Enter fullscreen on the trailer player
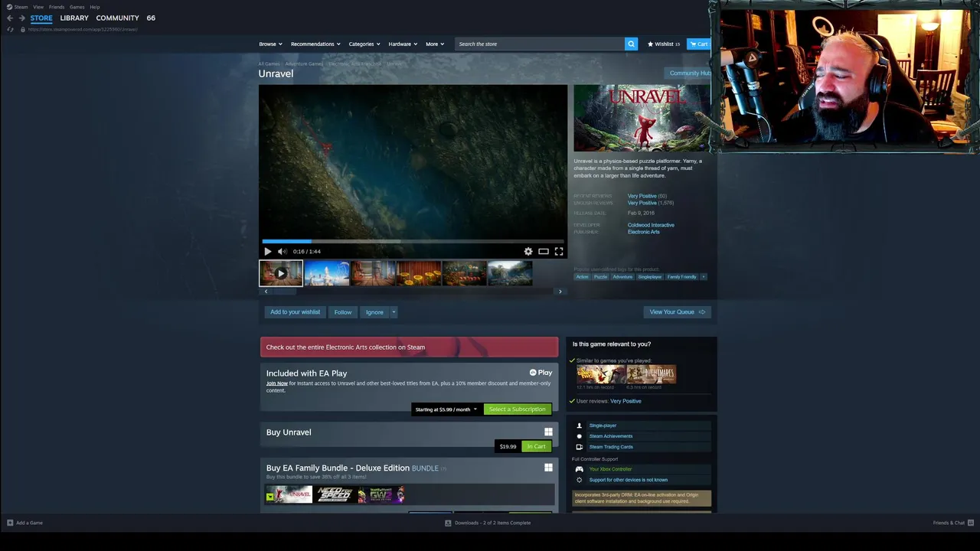 pos(559,251)
